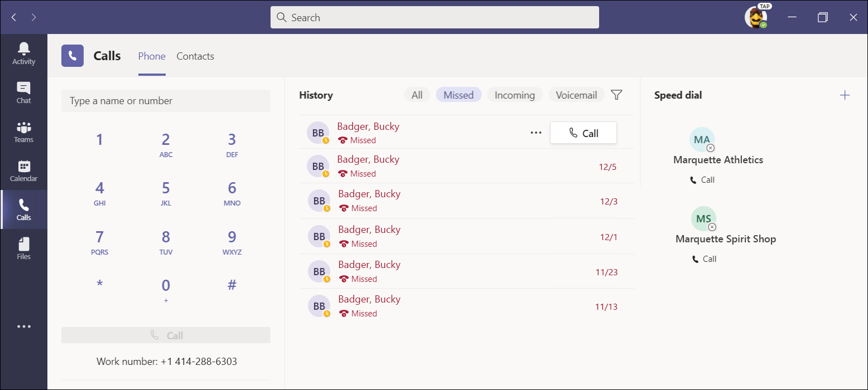The height and width of the screenshot is (390, 868).
Task: Add speed dial contact with plus icon
Action: (x=845, y=95)
